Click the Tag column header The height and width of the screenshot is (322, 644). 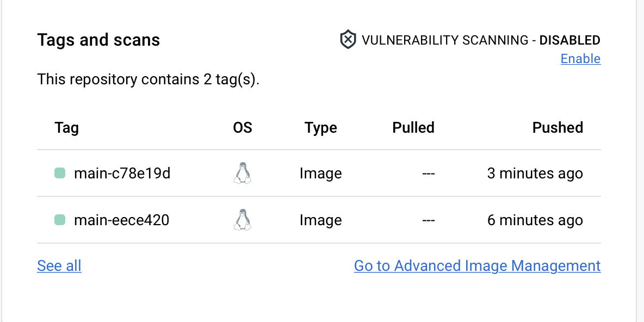coord(67,128)
